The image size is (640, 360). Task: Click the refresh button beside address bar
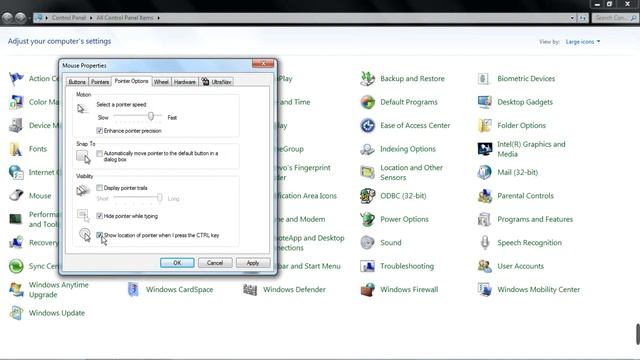coord(582,18)
